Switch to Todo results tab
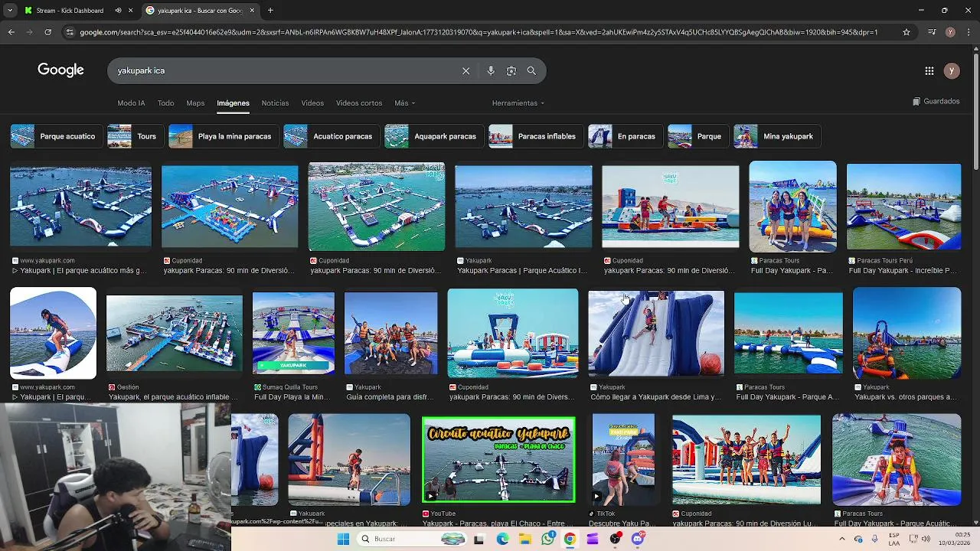This screenshot has width=980, height=551. click(x=166, y=103)
